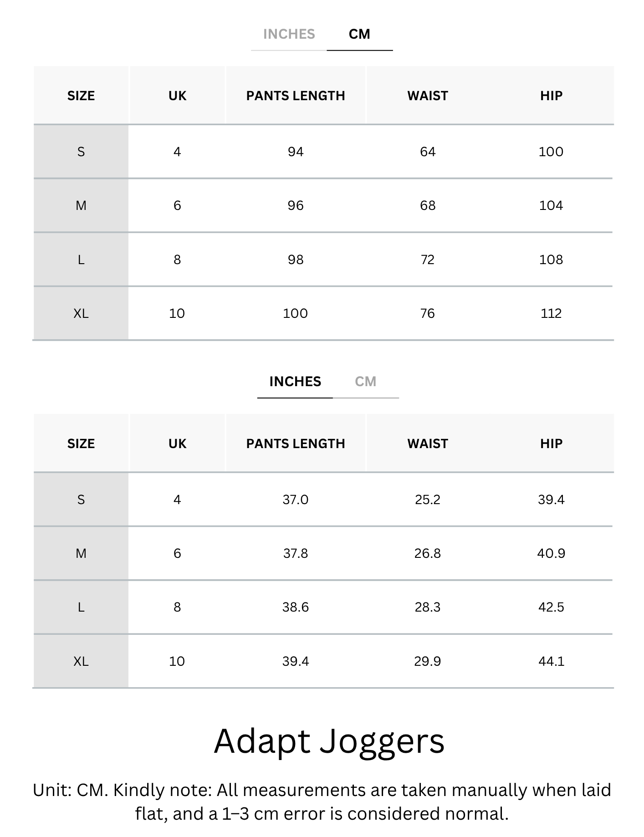644x837 pixels.
Task: Click HIP header in inches table
Action: 551,444
